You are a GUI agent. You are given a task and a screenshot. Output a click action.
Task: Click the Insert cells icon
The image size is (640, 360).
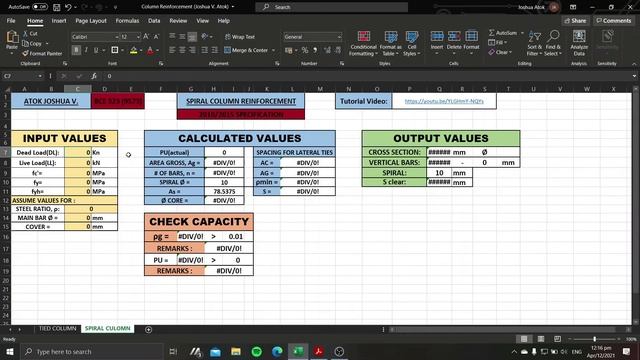pyautogui.click(x=437, y=37)
